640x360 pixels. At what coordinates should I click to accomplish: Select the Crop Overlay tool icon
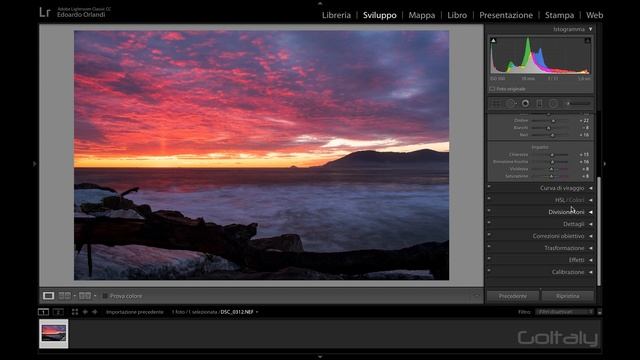point(496,104)
